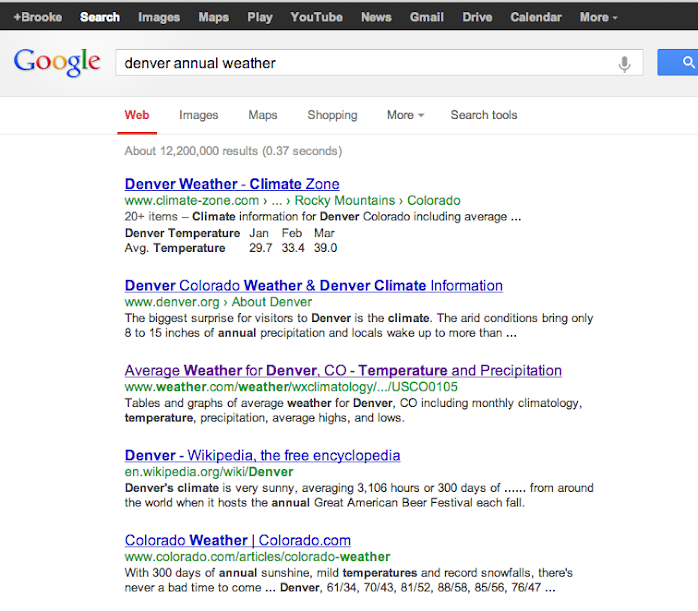Screen dimensions: 698x611
Task: Select the Web results tab
Action: tap(137, 115)
